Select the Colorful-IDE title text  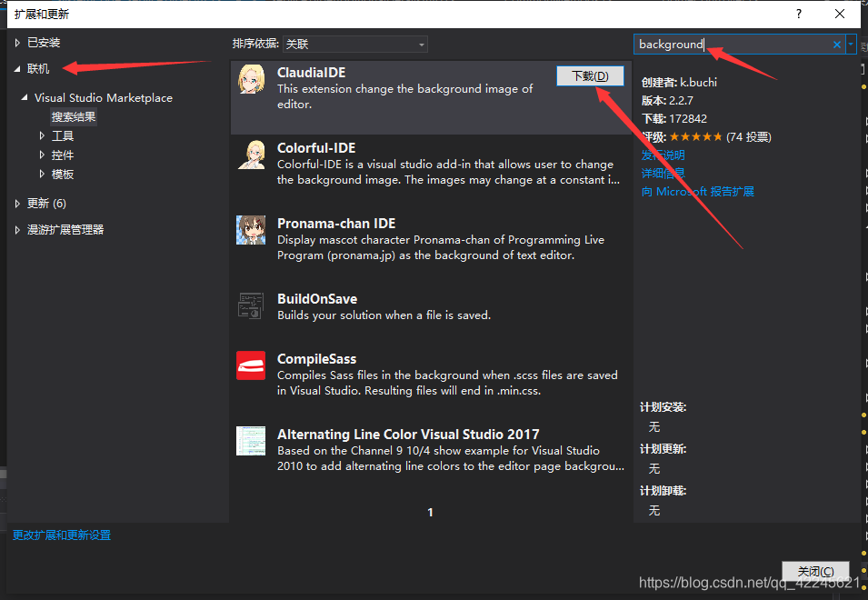click(316, 148)
